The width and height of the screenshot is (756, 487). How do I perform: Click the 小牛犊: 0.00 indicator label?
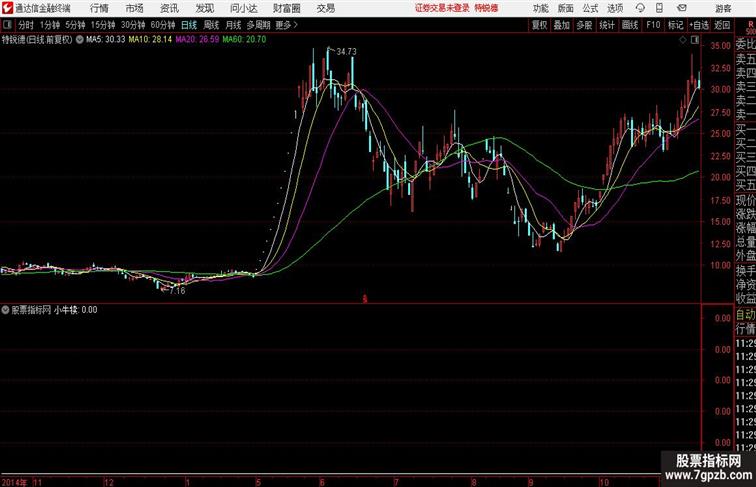(x=75, y=310)
